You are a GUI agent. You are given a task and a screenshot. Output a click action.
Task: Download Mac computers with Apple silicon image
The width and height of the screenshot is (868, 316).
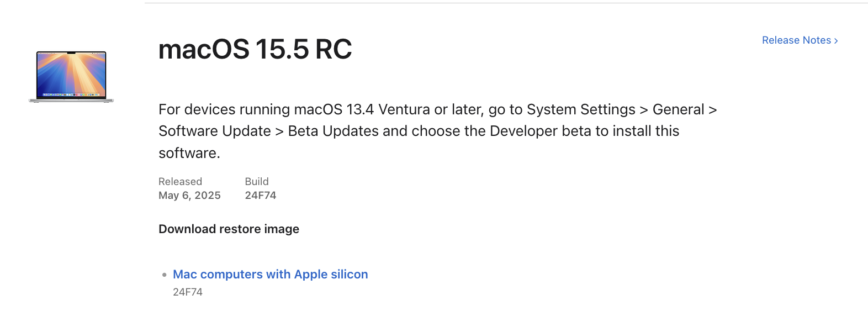[x=270, y=275]
